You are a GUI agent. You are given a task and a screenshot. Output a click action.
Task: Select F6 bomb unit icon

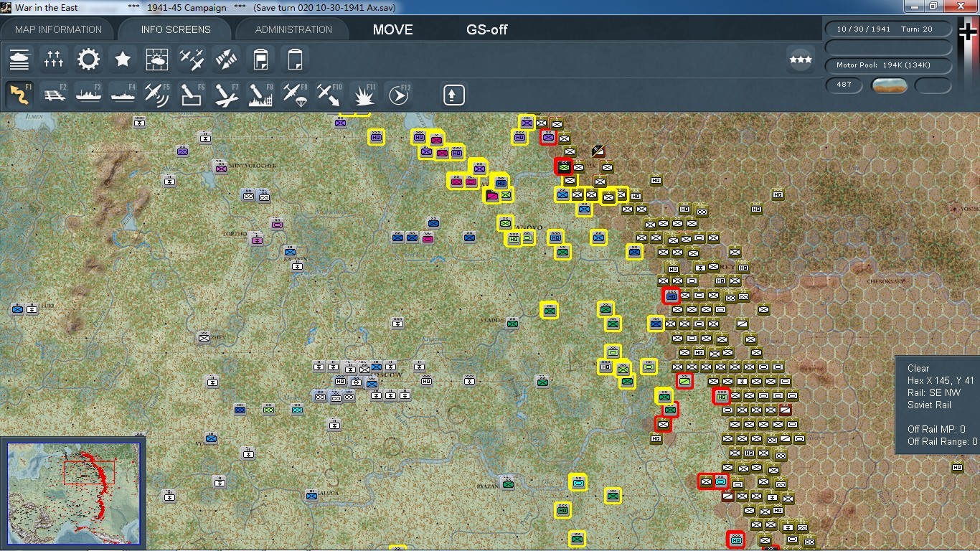pyautogui.click(x=192, y=94)
